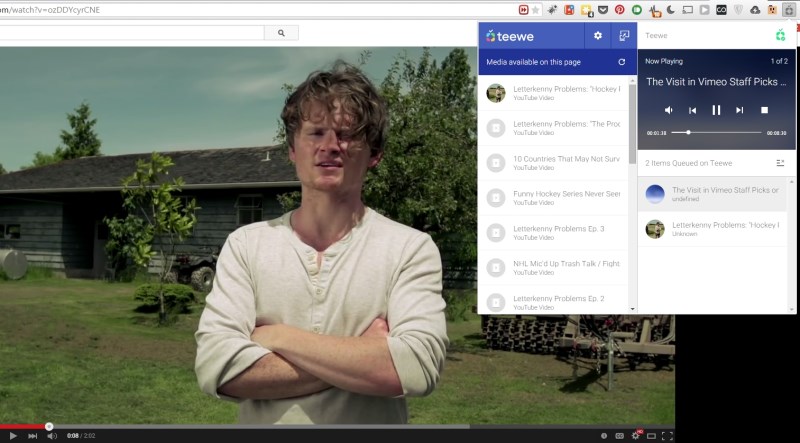Stop playback in Teewe player
Screen dimensions: 800x443
[x=764, y=110]
